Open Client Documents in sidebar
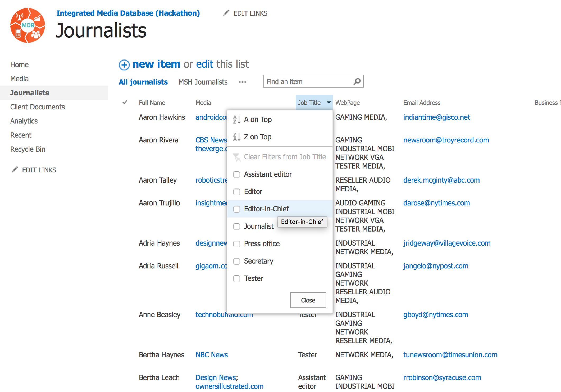This screenshot has width=561, height=392. pos(37,107)
